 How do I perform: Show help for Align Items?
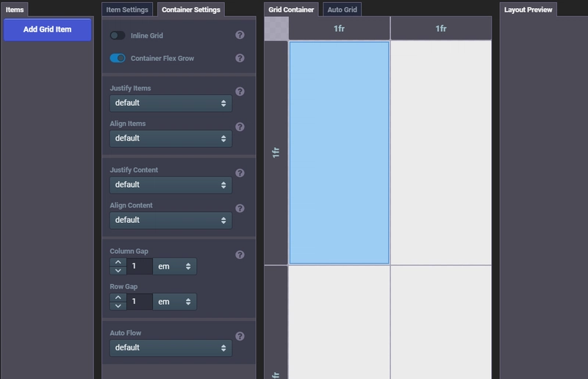pos(240,127)
